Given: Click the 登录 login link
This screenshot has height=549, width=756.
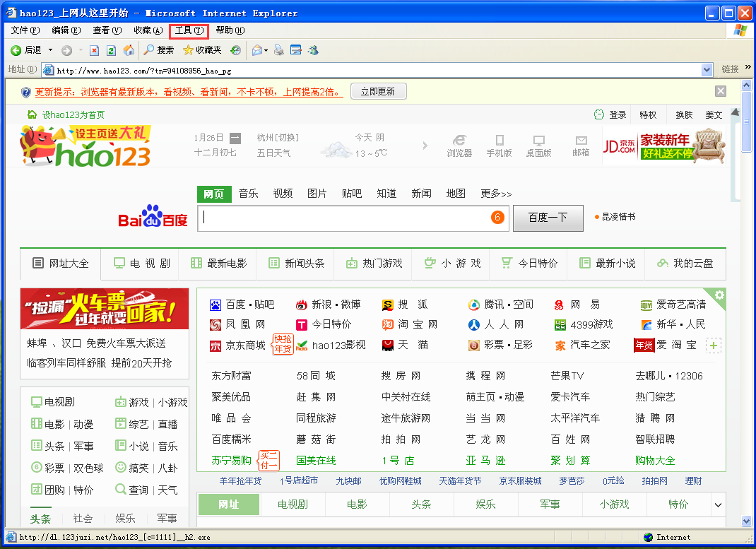Looking at the screenshot, I should tap(617, 114).
